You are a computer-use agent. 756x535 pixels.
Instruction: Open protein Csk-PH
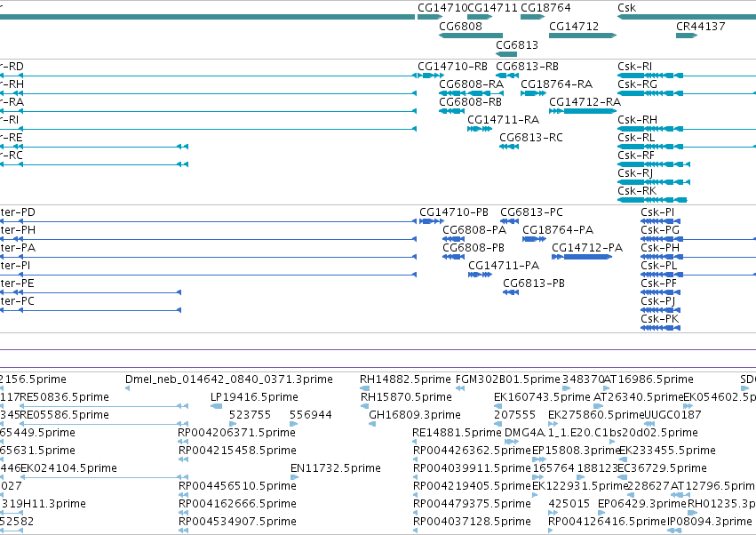click(660, 249)
